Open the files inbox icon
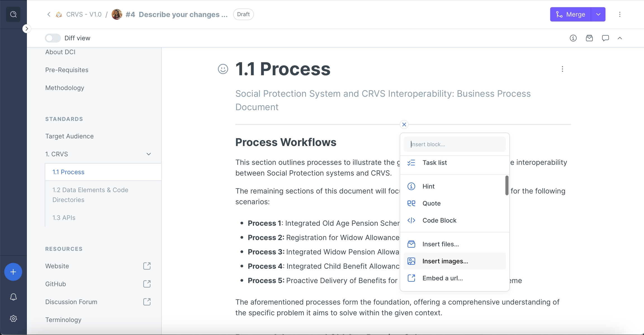Screen dimensions: 644x335 (x=589, y=38)
